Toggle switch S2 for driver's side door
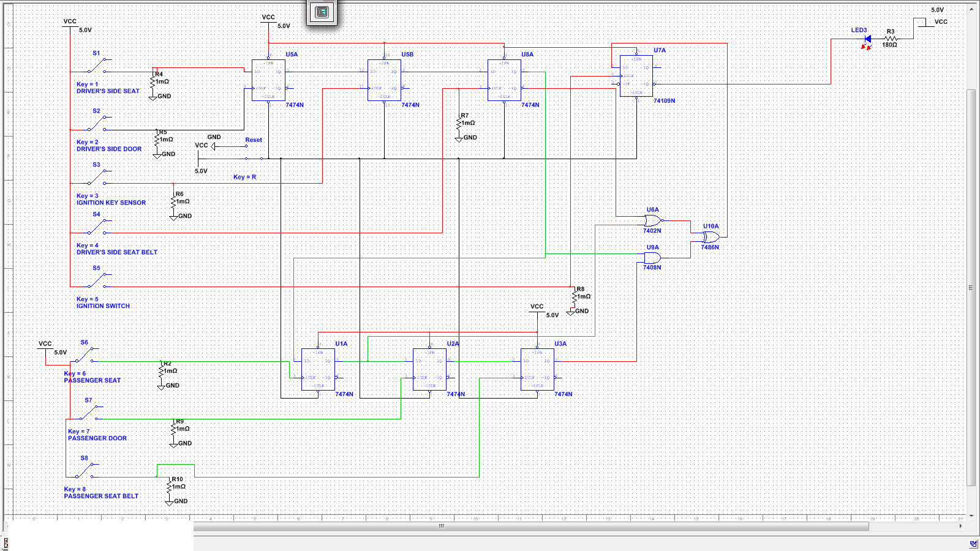The image size is (980, 551). pos(98,123)
